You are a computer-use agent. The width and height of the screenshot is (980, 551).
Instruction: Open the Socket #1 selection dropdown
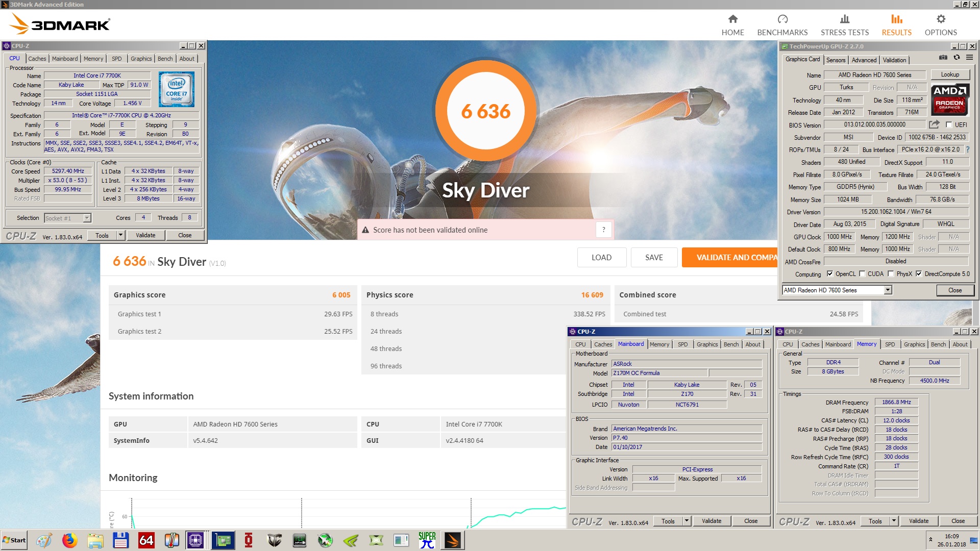tap(87, 218)
